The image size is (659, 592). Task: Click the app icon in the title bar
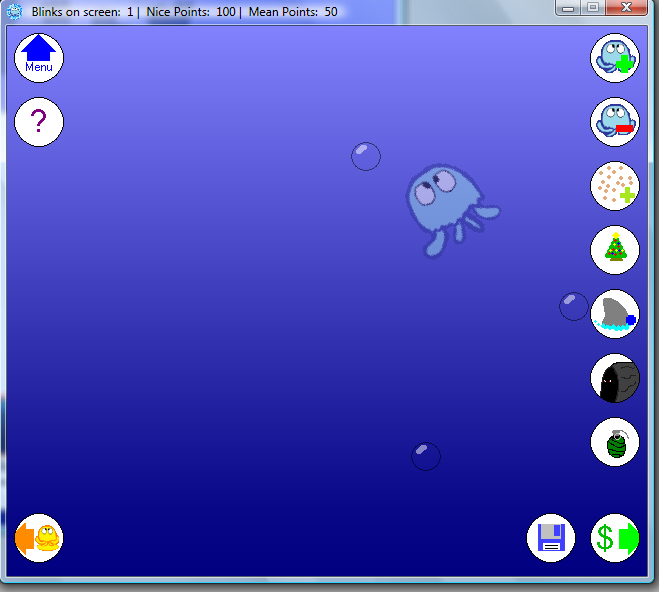coord(14,12)
